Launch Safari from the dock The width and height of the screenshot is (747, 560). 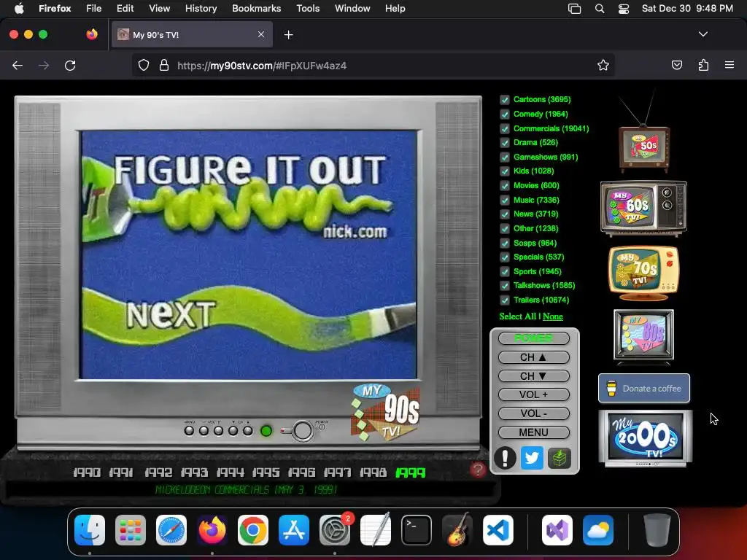point(171,530)
